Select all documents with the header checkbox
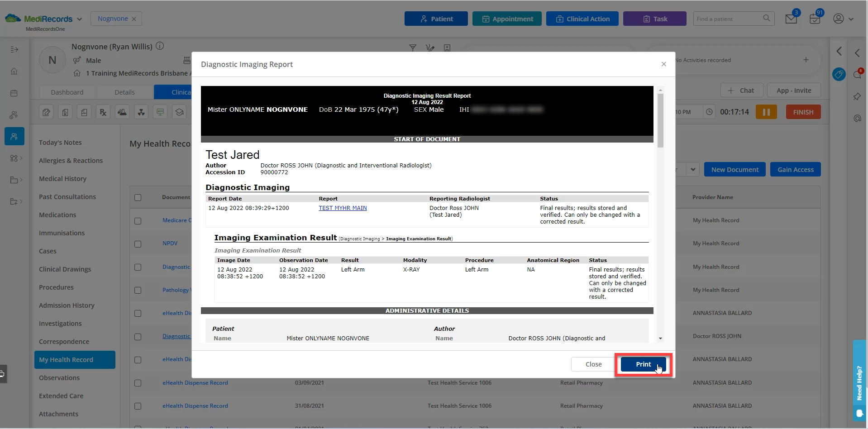 [138, 197]
